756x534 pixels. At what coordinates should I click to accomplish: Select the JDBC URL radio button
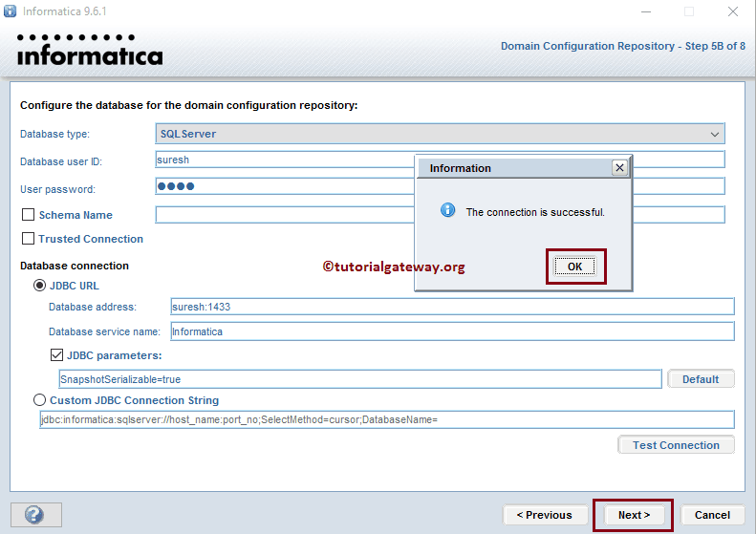39,286
